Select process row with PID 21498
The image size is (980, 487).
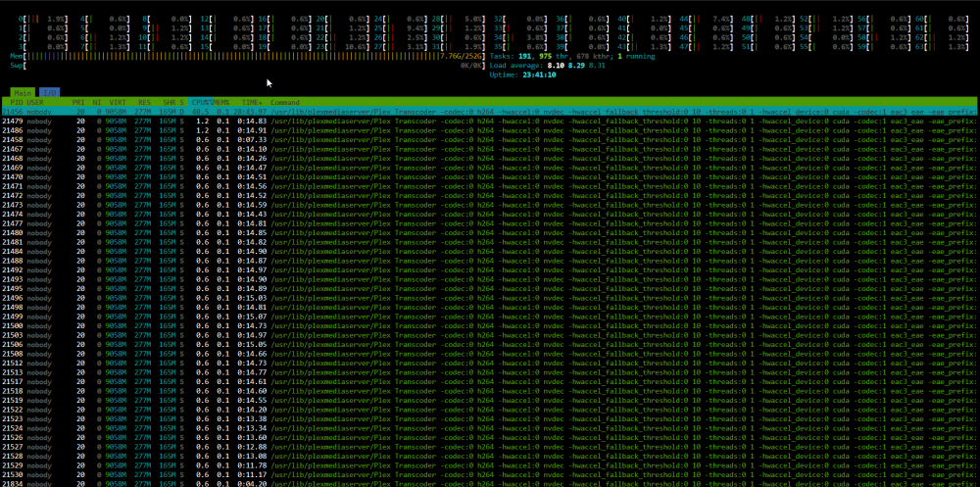point(490,307)
